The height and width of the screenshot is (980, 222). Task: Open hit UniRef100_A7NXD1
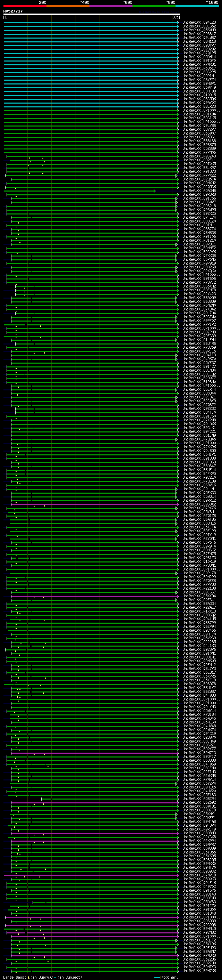[x=199, y=64]
